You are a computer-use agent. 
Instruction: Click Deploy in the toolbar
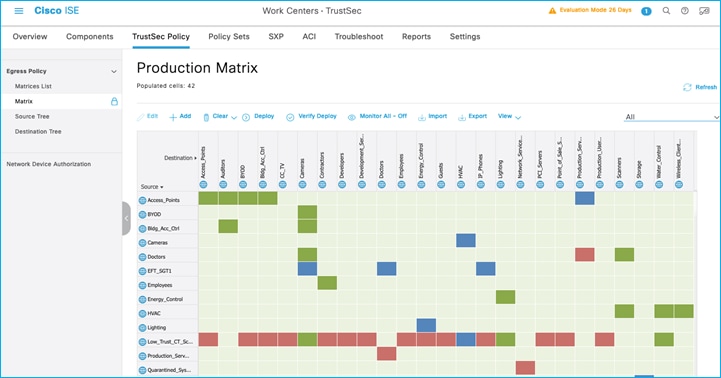point(258,116)
